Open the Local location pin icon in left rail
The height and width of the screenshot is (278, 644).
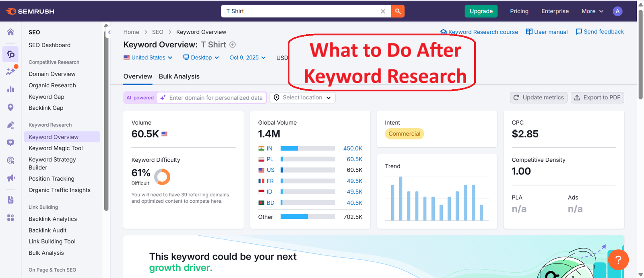tap(10, 107)
